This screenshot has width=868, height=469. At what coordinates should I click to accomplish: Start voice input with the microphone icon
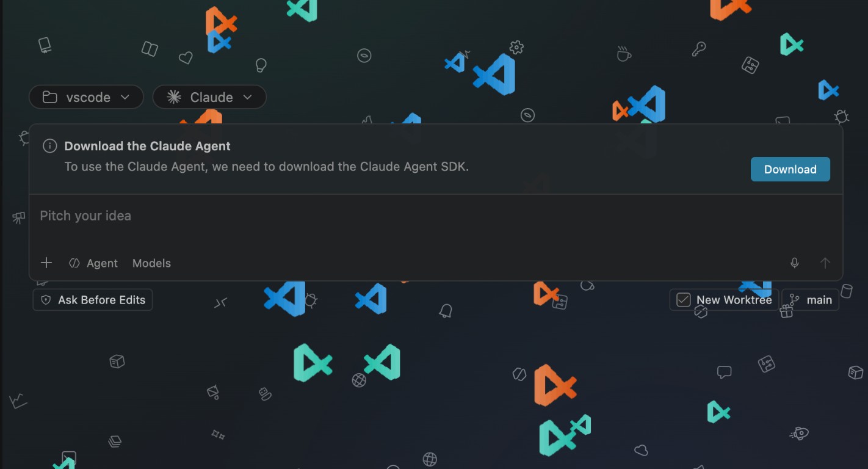point(794,263)
